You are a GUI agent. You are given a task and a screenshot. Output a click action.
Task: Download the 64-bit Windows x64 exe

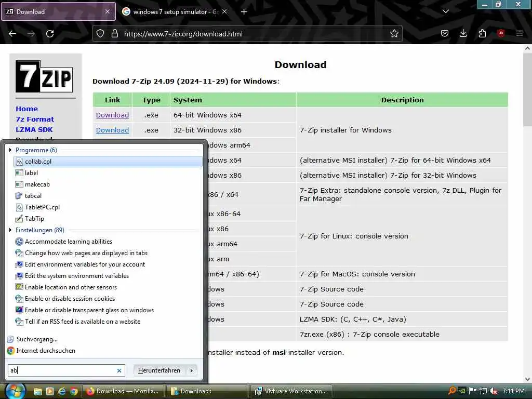coord(112,115)
